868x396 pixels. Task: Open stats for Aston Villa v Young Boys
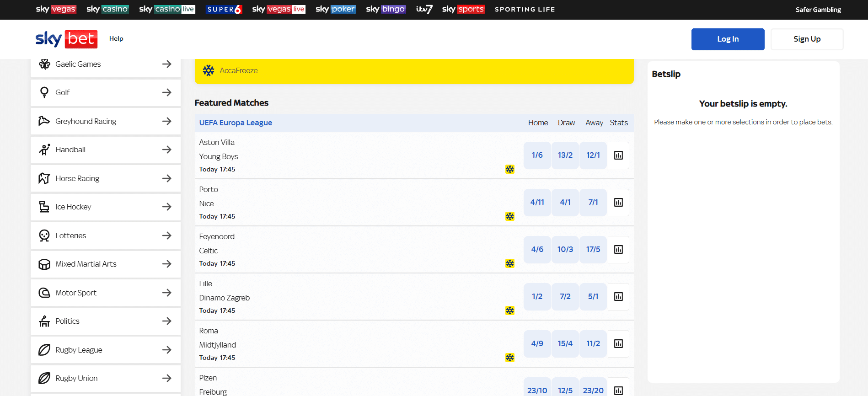618,155
